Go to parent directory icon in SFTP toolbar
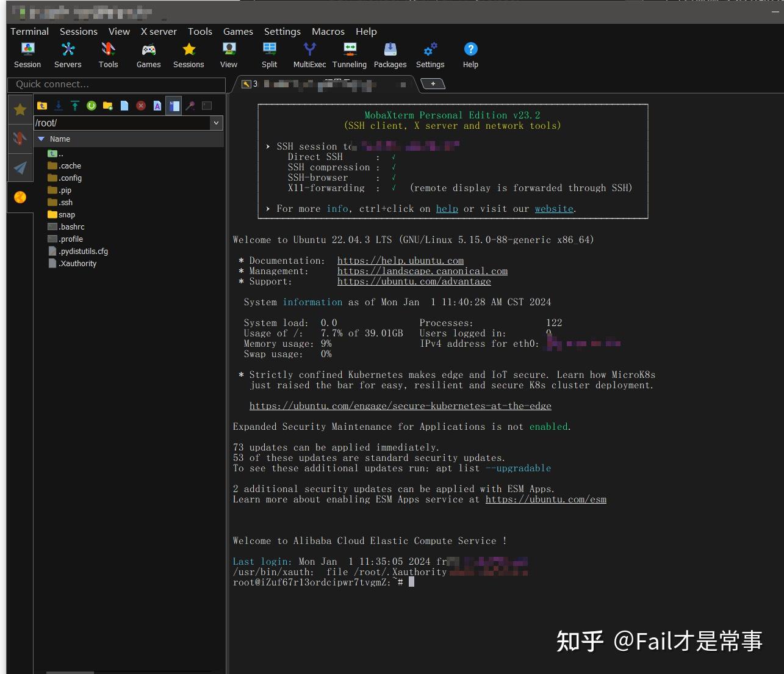 tap(42, 106)
